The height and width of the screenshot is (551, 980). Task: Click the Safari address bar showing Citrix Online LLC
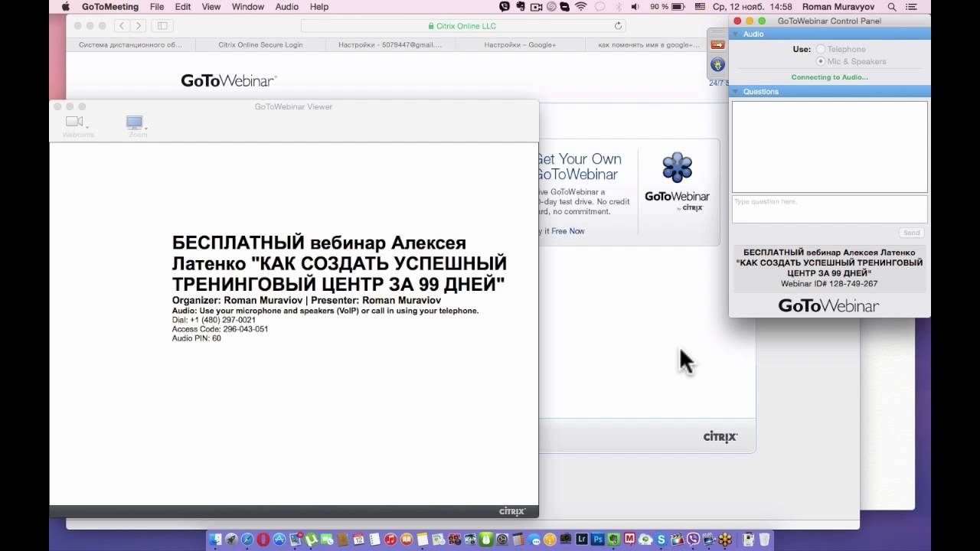(x=462, y=26)
